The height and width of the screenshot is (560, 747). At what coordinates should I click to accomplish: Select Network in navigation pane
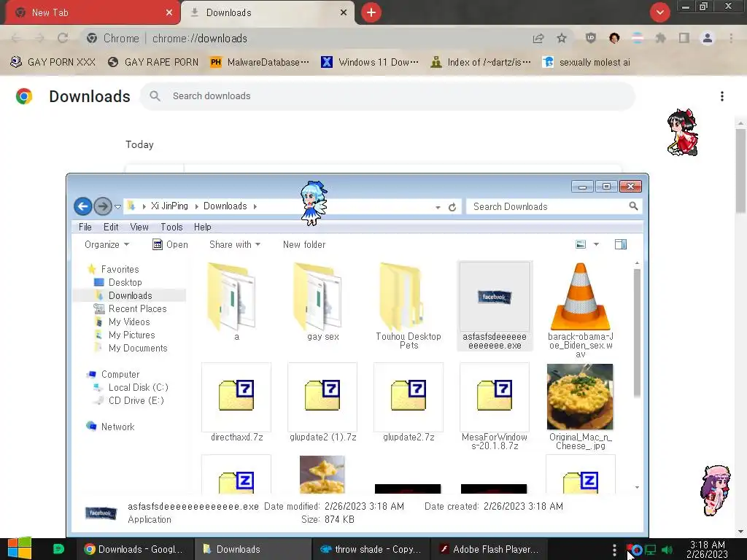click(117, 427)
